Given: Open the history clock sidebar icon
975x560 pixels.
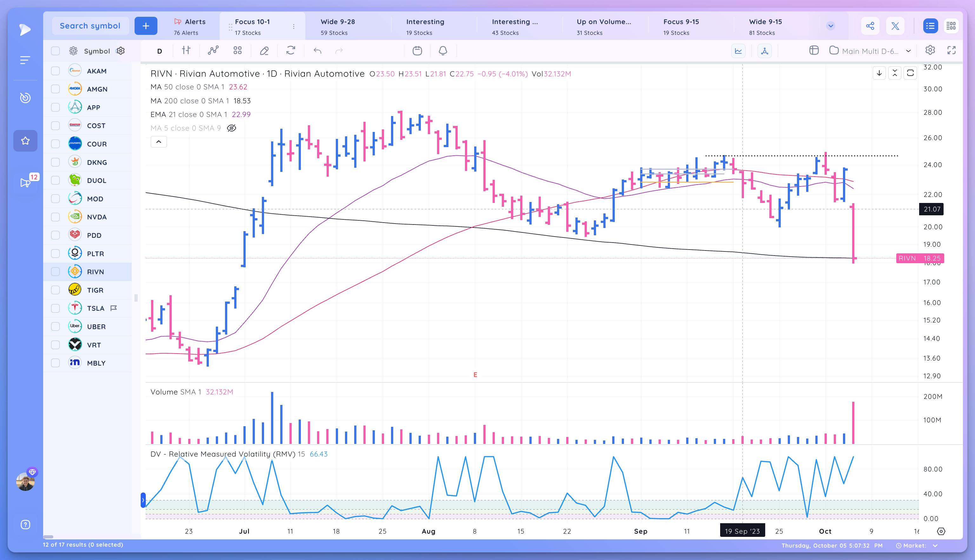Looking at the screenshot, I should click(x=25, y=98).
